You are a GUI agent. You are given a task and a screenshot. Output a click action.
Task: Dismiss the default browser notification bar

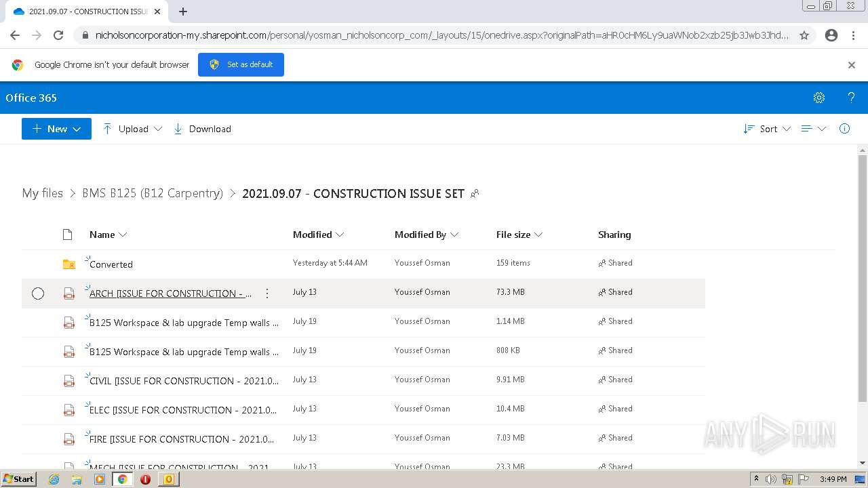pos(852,65)
